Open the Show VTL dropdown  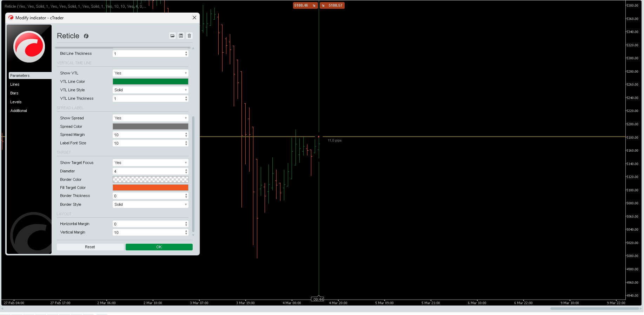[x=150, y=73]
